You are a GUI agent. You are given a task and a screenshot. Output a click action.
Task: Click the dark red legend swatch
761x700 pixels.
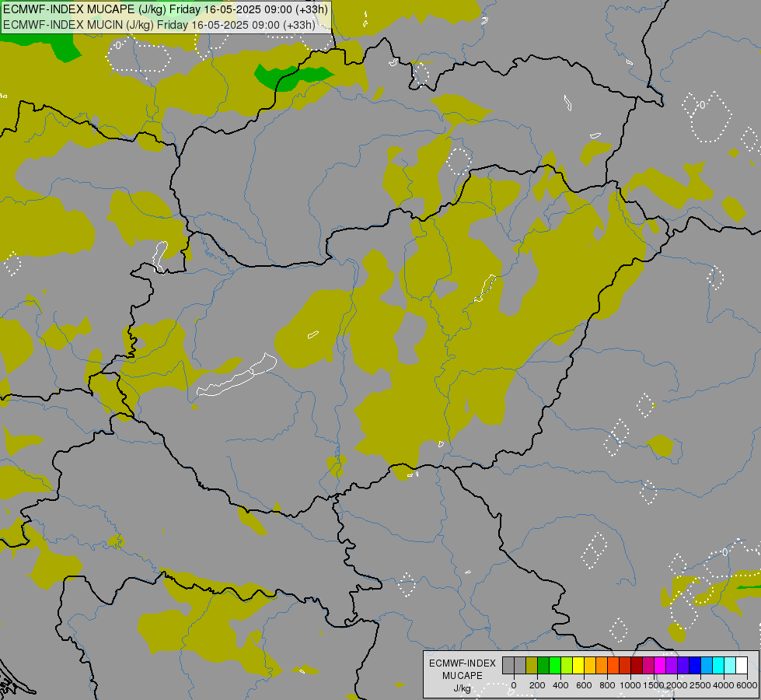pyautogui.click(x=637, y=665)
